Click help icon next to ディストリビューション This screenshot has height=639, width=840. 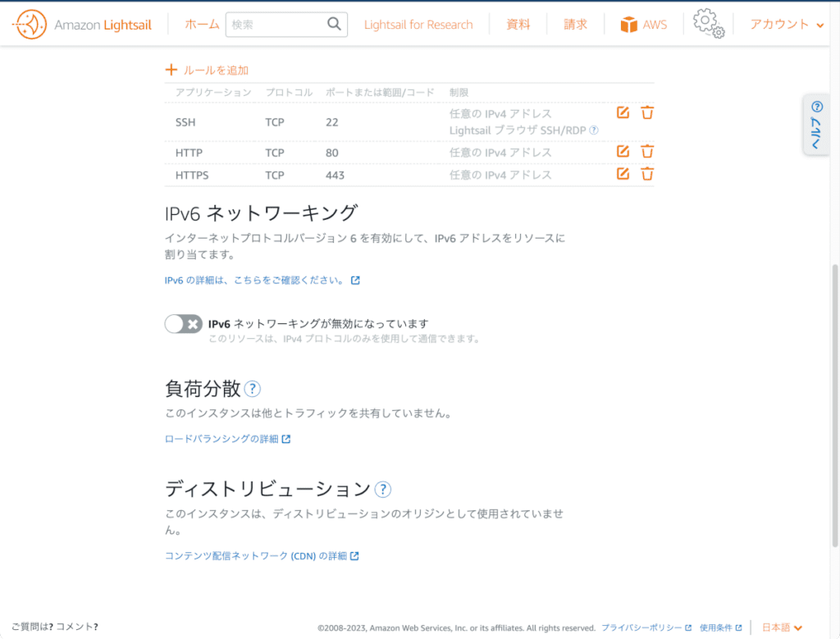(x=382, y=490)
